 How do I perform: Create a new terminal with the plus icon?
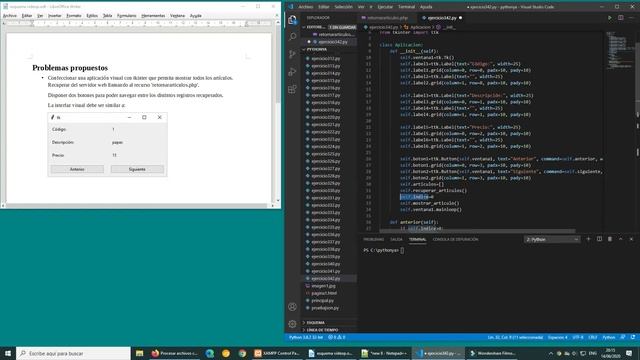click(588, 239)
